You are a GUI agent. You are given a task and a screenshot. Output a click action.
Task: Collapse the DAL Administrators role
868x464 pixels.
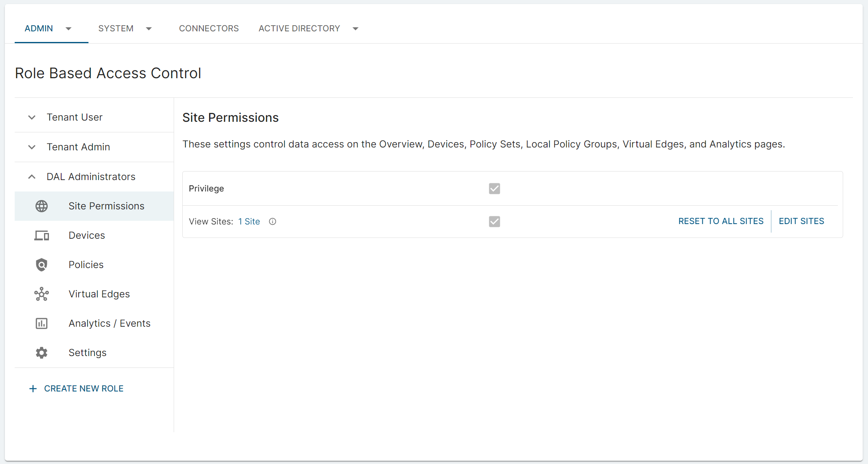pos(32,177)
